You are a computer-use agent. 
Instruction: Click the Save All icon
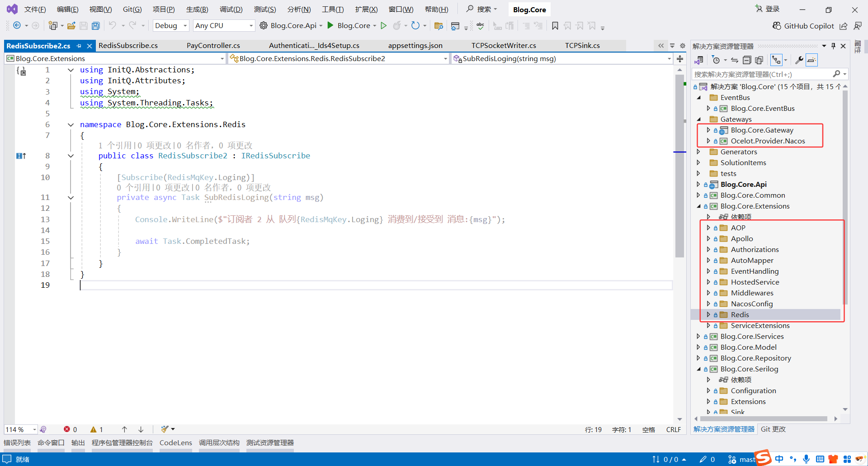click(x=95, y=26)
